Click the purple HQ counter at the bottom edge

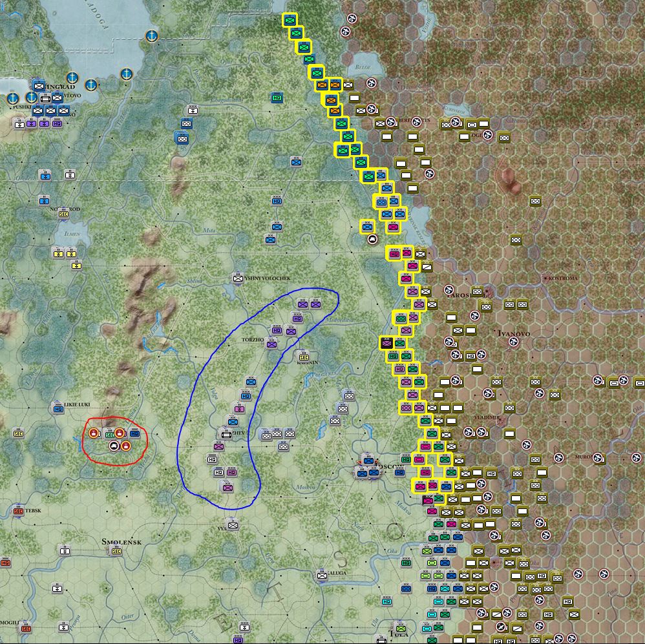click(238, 639)
